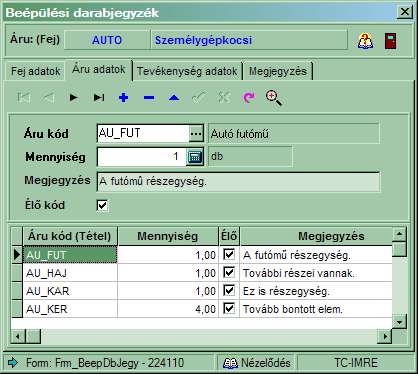The image size is (418, 374).
Task: Click Áru kód input containing AU_FUT
Action: click(143, 134)
